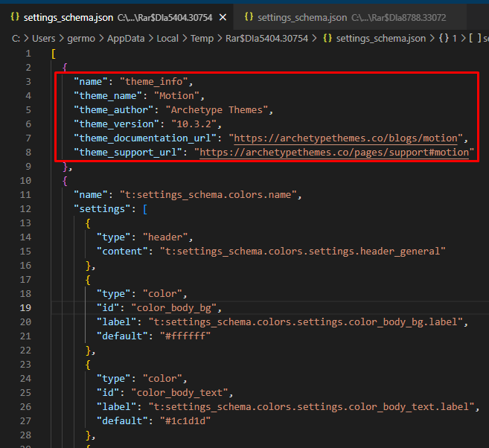489x448 pixels.
Task: Click the "theme_version" key
Action: [x=116, y=124]
